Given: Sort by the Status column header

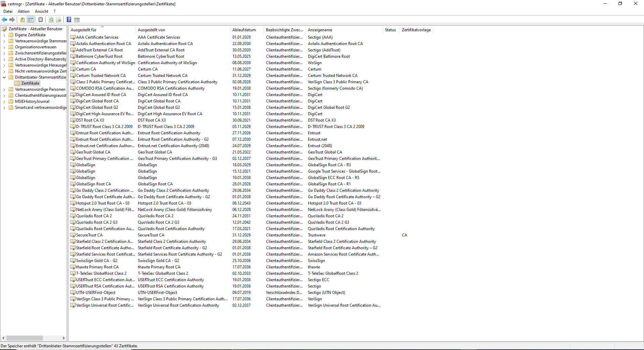Looking at the screenshot, I should coord(391,30).
